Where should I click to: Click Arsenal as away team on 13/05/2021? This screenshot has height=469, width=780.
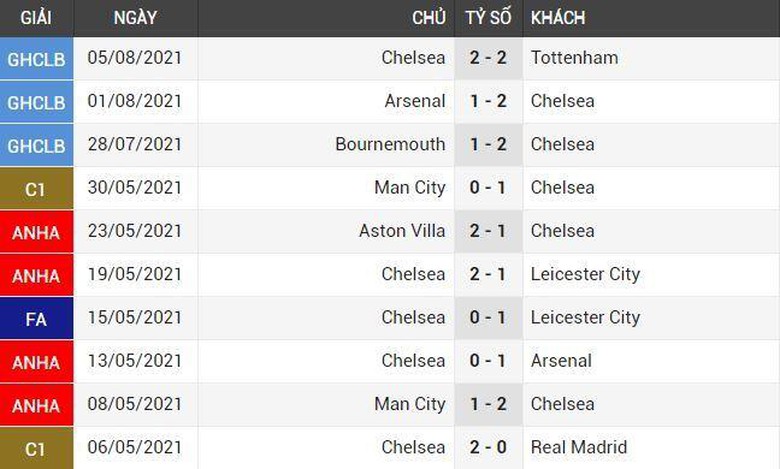tap(561, 361)
